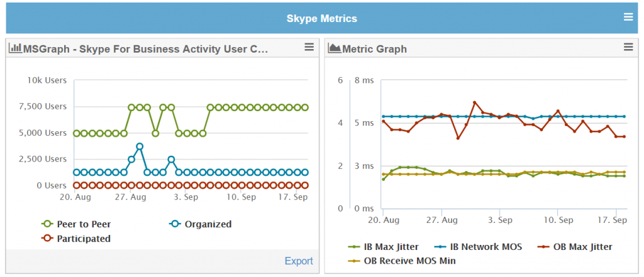
Task: Click the '7,500 Users' axis label
Action: click(x=43, y=107)
